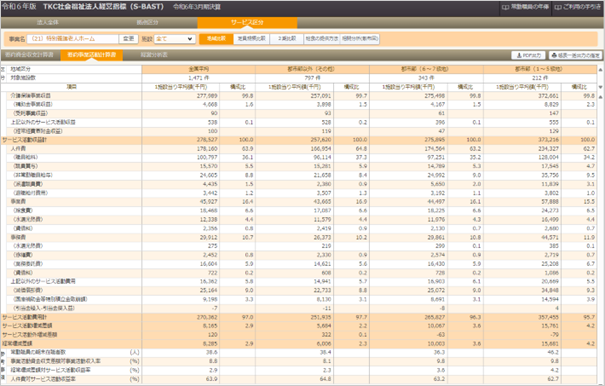Open the 常勤職員の年俸 book icon link
This screenshot has height=386, width=605.
pos(505,7)
